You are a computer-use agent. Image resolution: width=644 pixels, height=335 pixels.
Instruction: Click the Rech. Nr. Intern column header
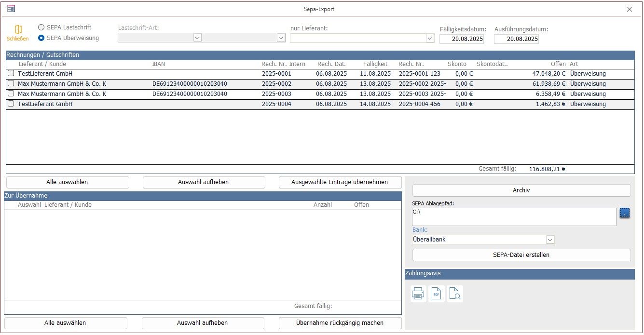coord(283,64)
